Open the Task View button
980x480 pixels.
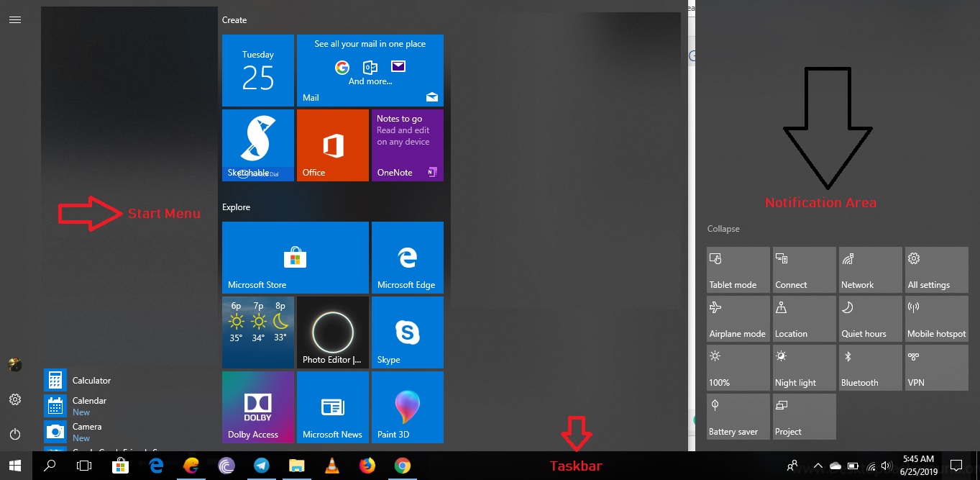tap(84, 466)
